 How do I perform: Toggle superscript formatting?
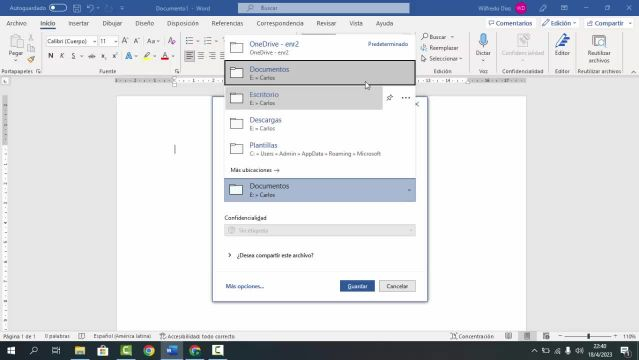tap(115, 56)
